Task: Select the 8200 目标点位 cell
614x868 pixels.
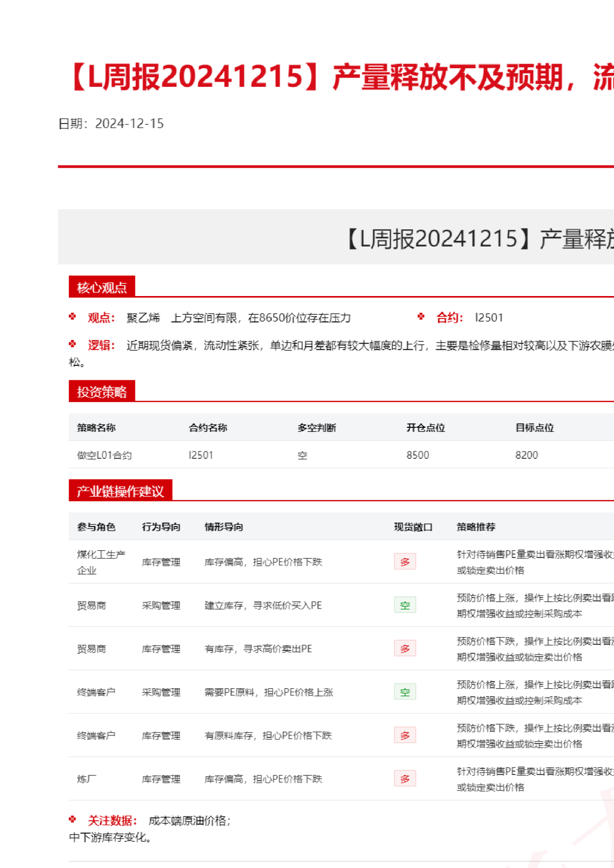Action: point(526,455)
